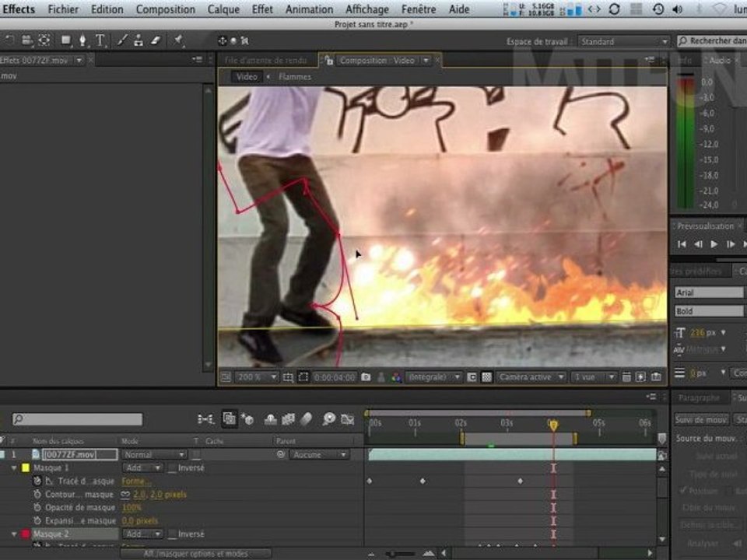The image size is (747, 560).
Task: Click the parent pick whip icon
Action: (281, 455)
